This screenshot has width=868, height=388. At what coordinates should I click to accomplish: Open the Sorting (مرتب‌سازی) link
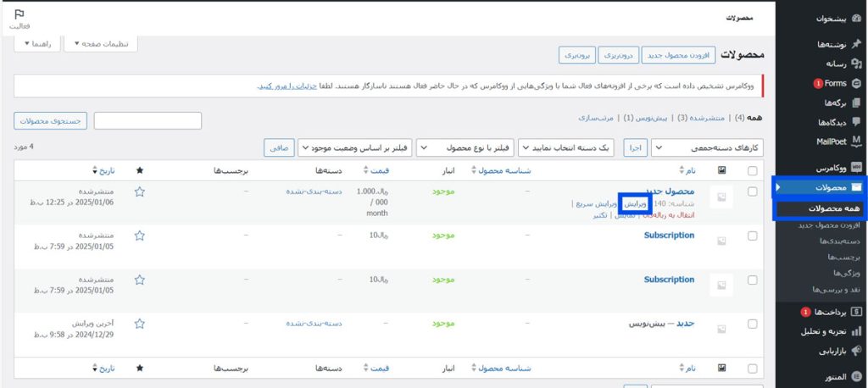[x=596, y=118]
